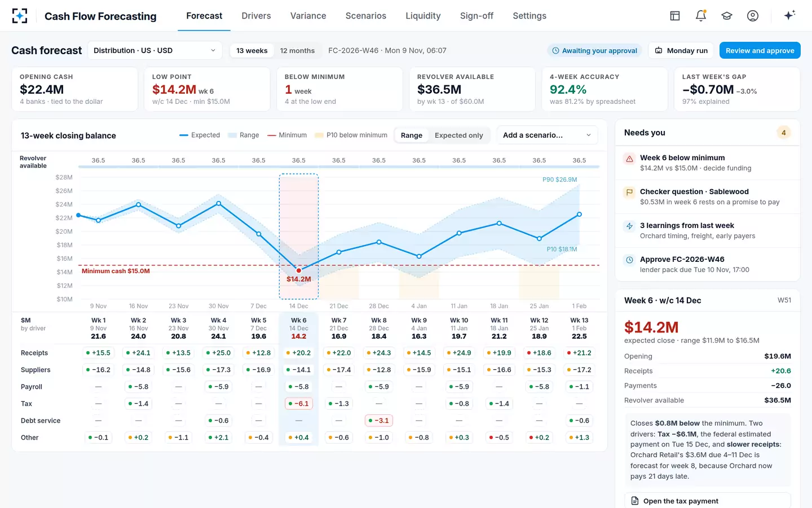Select the Wk 6 14 Dec column header

click(x=299, y=328)
